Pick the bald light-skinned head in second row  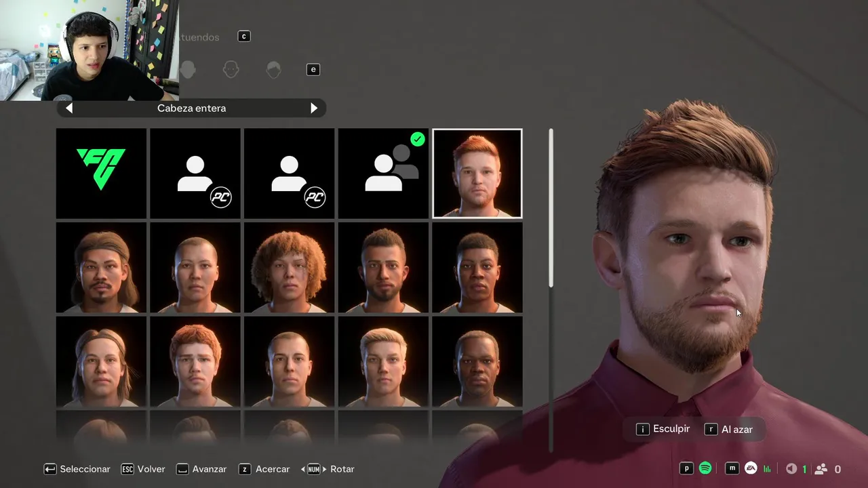click(195, 268)
